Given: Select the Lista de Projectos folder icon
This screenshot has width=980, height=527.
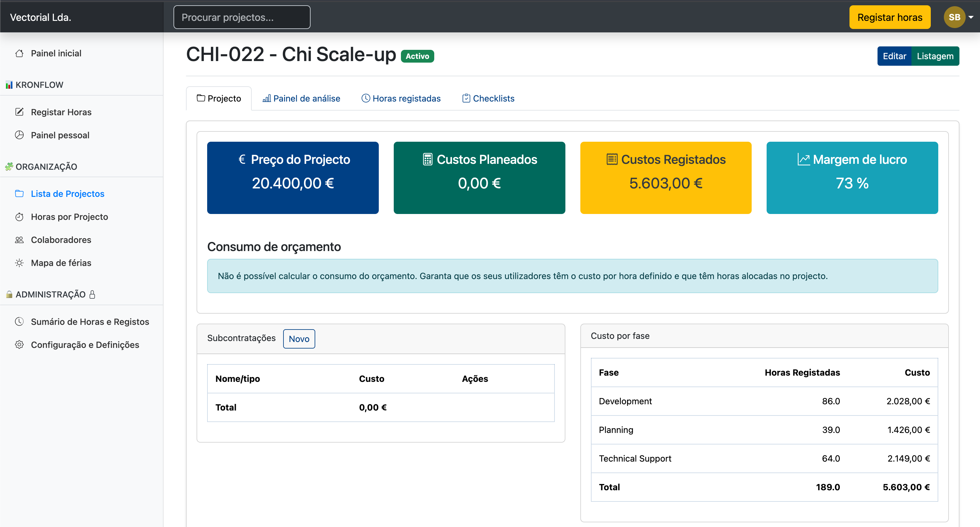Looking at the screenshot, I should [x=20, y=194].
